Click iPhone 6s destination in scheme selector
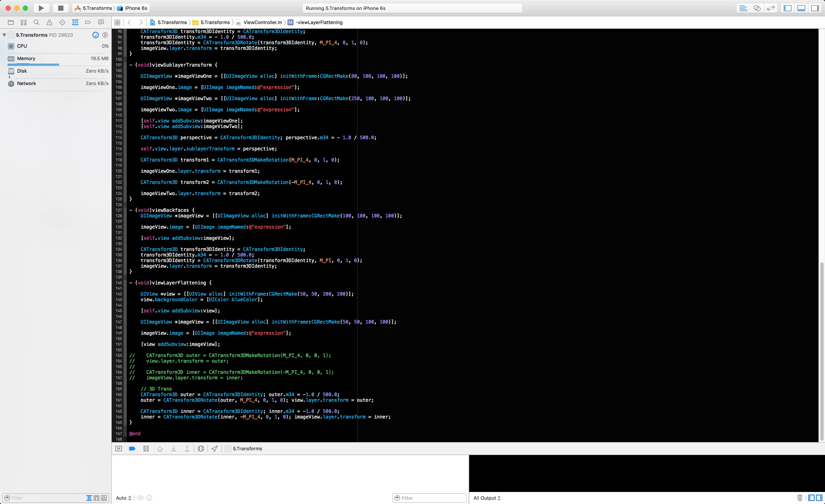Viewport: 825px width, 504px height. coord(136,8)
